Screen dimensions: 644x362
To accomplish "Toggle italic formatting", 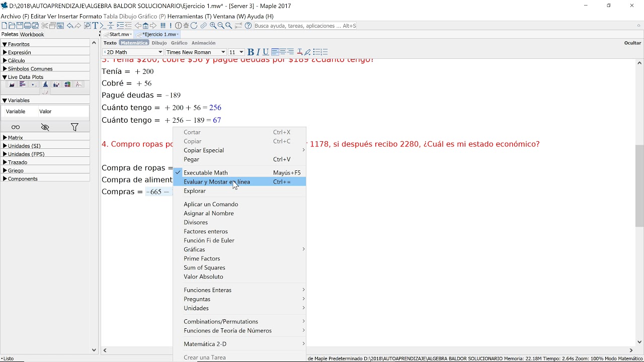I will tap(258, 52).
